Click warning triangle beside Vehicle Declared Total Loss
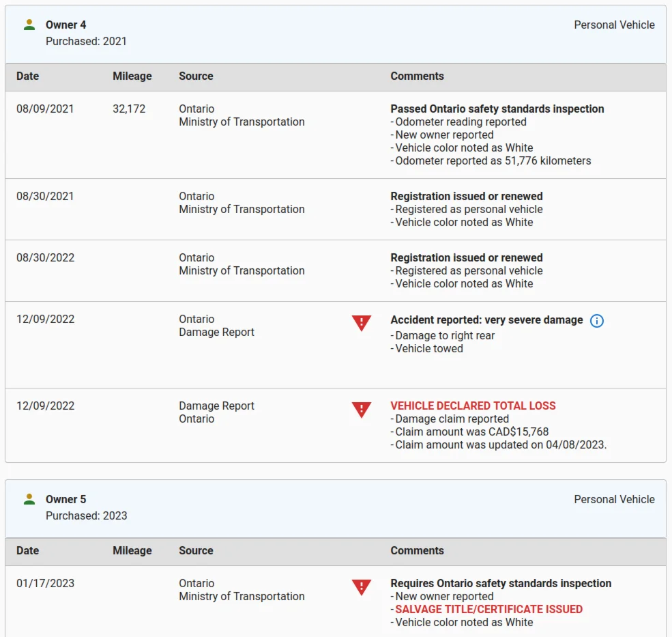Image resolution: width=672 pixels, height=637 pixels. pos(361,410)
